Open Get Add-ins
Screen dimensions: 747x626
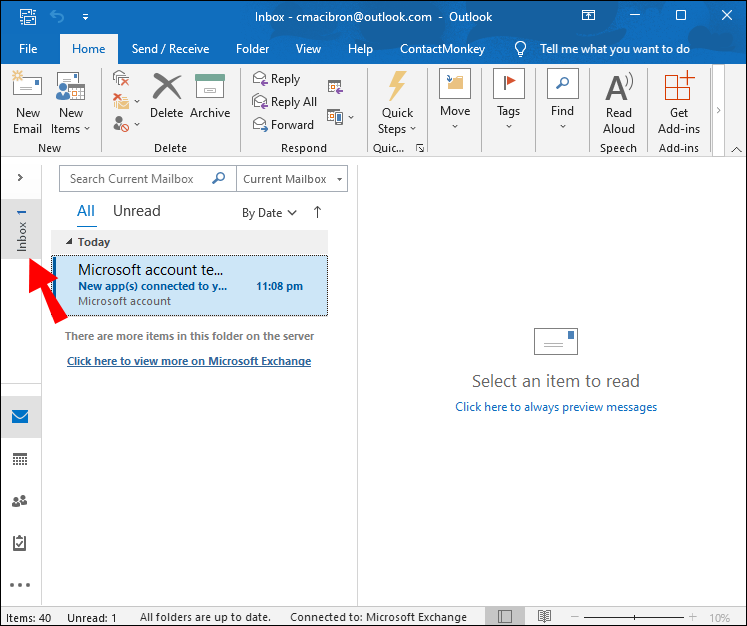pos(679,103)
